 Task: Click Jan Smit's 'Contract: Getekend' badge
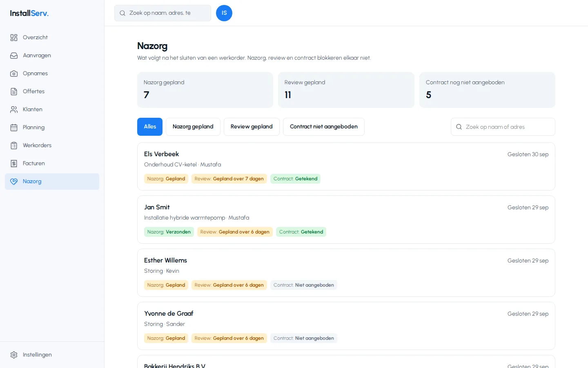[301, 232]
